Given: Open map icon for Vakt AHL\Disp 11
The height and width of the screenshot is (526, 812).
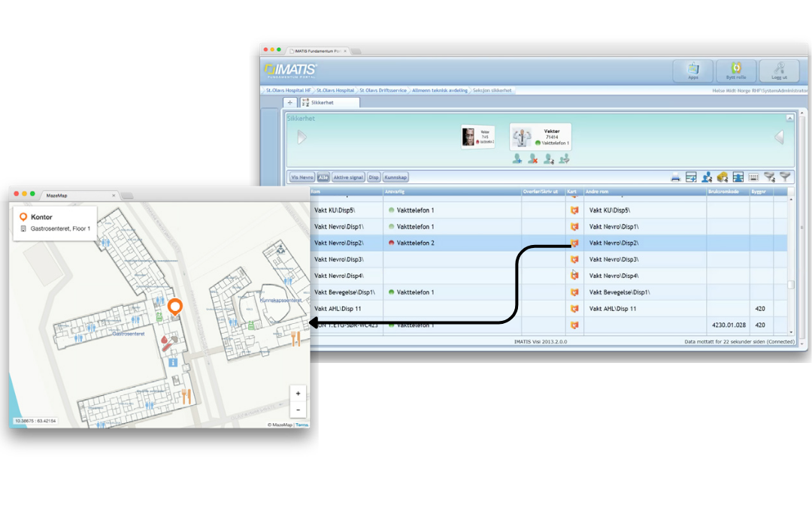Looking at the screenshot, I should 574,309.
